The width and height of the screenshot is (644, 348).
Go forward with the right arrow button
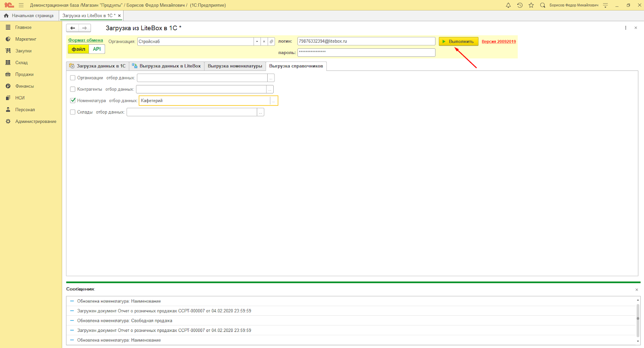tap(85, 28)
